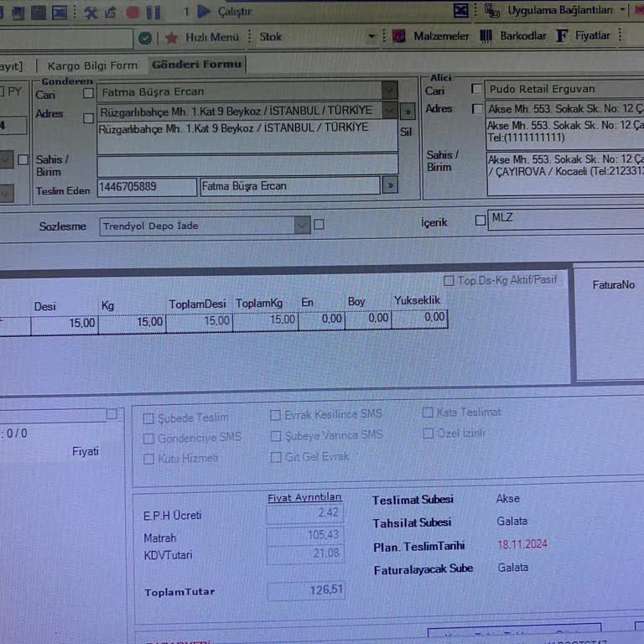Click the Sil button beside address

coord(406,132)
